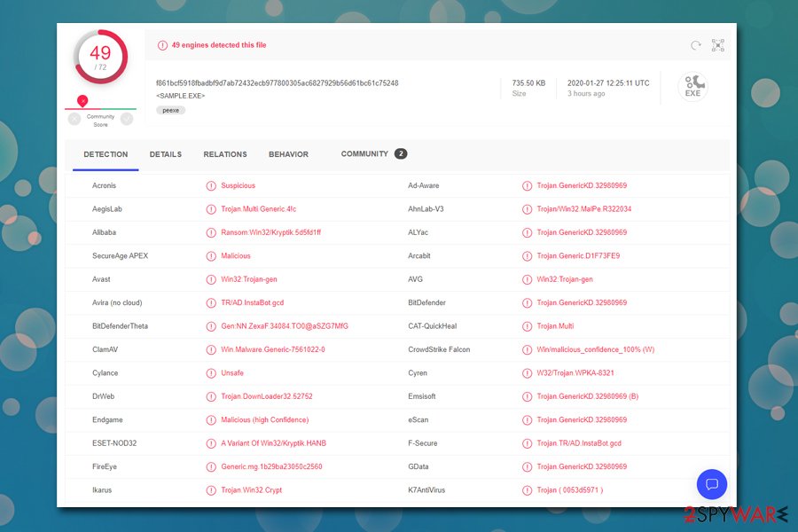Click the '2020-01-27 12:25:11 UTC' timestamp

point(608,83)
